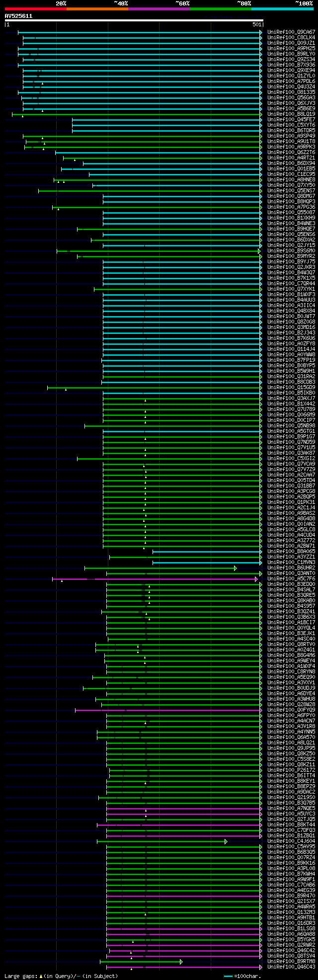Select the UniRef100_C1EC95 label

coord(291,174)
